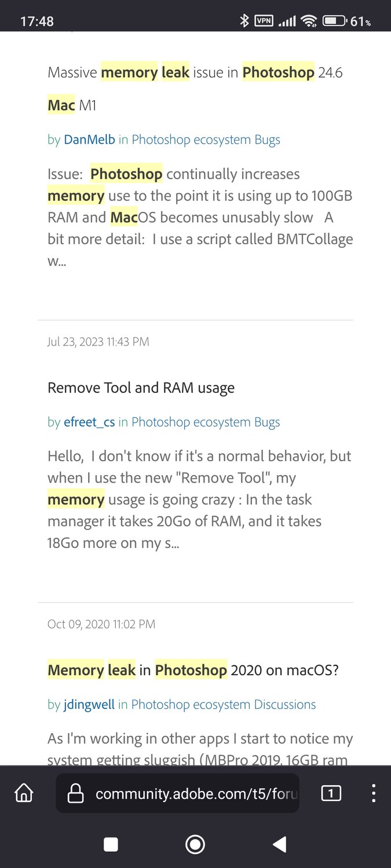Image resolution: width=391 pixels, height=868 pixels.
Task: Open DanMelb's user profile
Action: [90, 139]
